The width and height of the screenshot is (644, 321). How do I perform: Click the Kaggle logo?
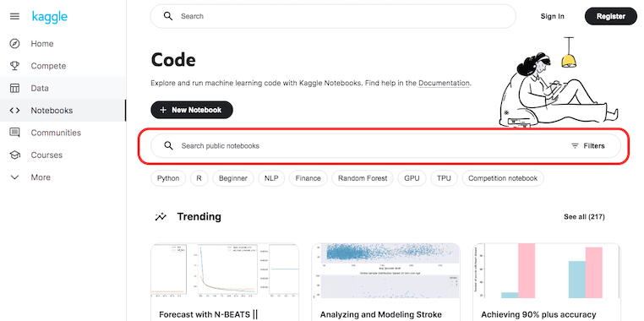[x=50, y=17]
